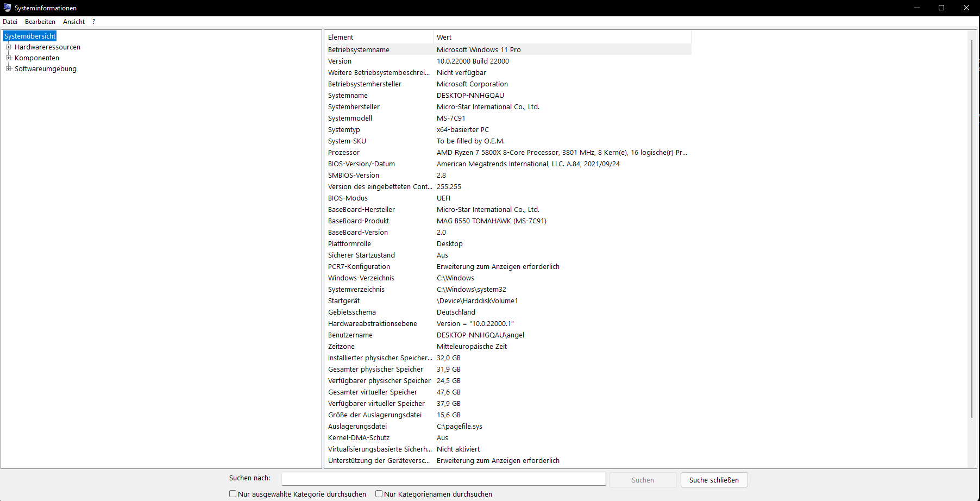Select the SMBIOS-Version row
This screenshot has width=980, height=501.
pos(508,175)
